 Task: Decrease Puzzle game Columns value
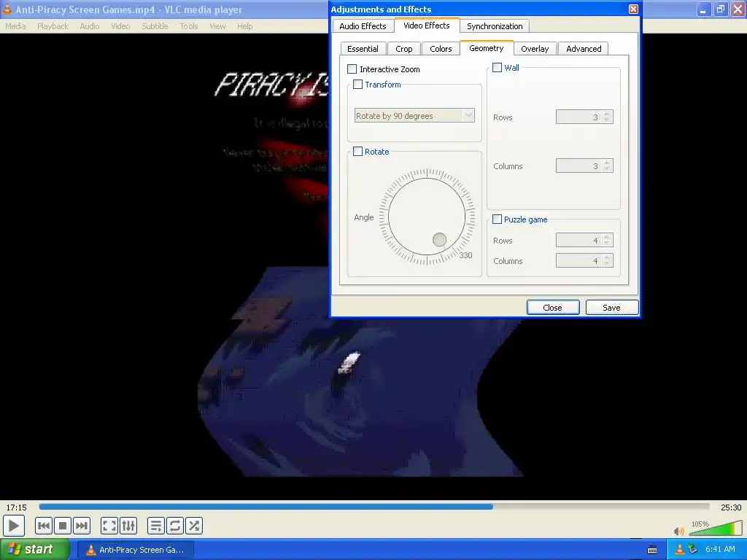(606, 263)
